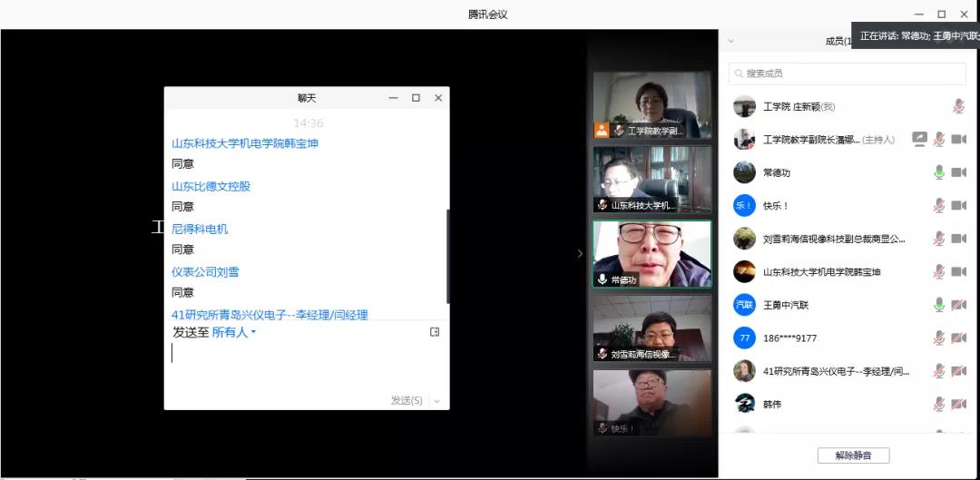Image resolution: width=980 pixels, height=480 pixels.
Task: Click the 解除静音 button
Action: point(853,456)
